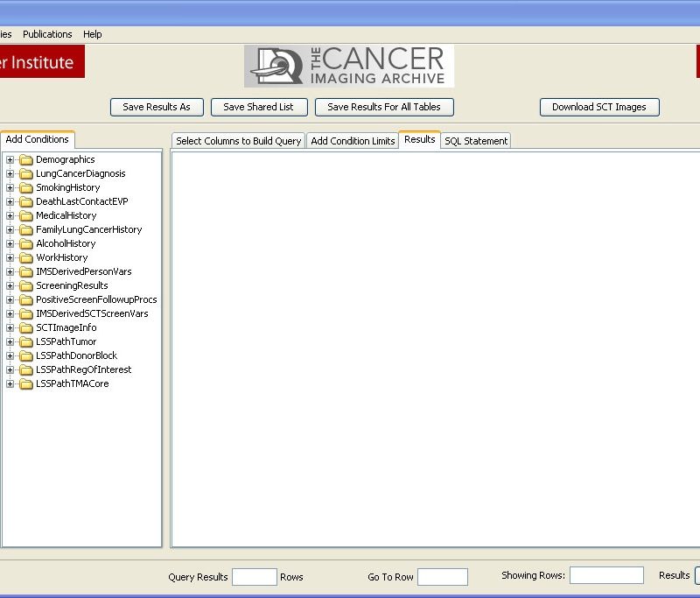Select the LSSPathRegOfInterest label in tree
Image resolution: width=700 pixels, height=598 pixels.
tap(84, 369)
